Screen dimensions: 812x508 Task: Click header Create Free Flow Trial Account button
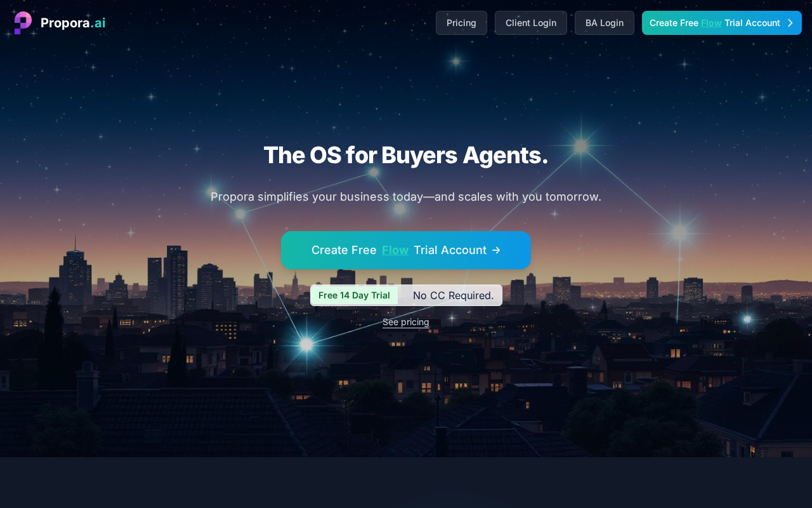[x=722, y=23]
